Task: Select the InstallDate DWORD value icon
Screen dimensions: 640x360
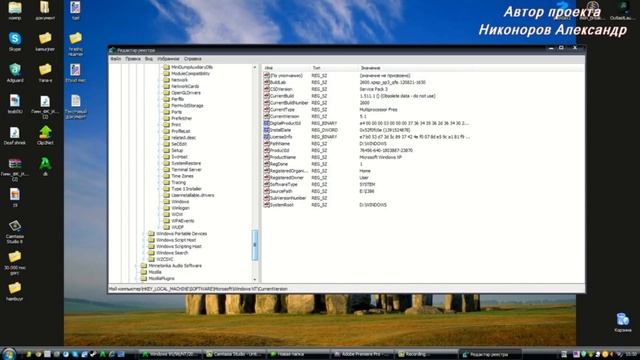Action: [267, 130]
